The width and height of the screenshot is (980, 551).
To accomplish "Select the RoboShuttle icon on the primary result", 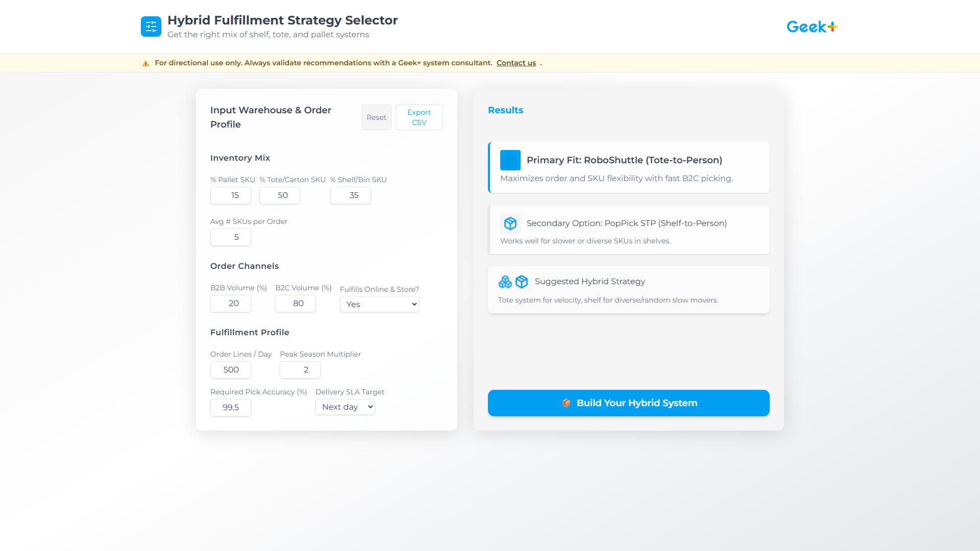I will [510, 160].
